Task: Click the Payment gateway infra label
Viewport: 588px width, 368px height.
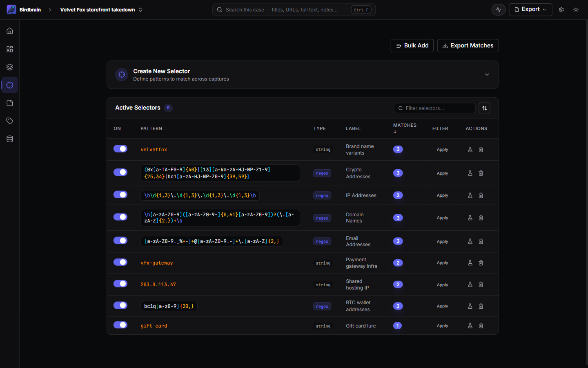Action: tap(361, 263)
